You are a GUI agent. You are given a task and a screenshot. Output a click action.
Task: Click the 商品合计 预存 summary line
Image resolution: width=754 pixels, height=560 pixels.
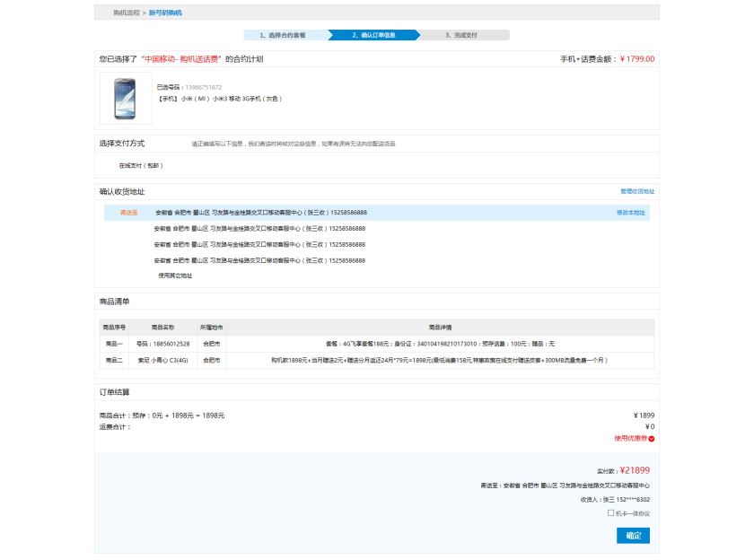coord(162,416)
